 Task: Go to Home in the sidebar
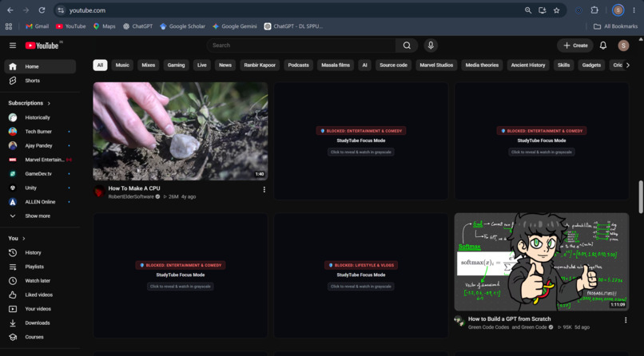tap(40, 66)
